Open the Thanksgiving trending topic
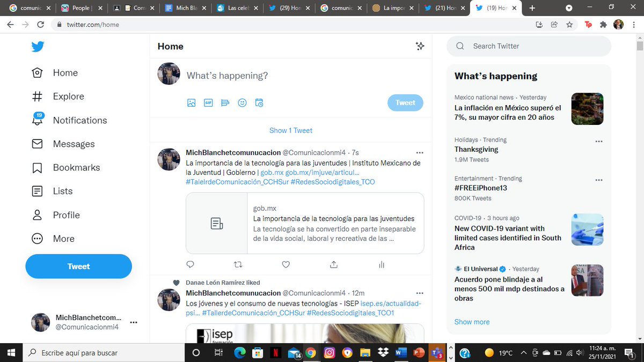 point(529,150)
